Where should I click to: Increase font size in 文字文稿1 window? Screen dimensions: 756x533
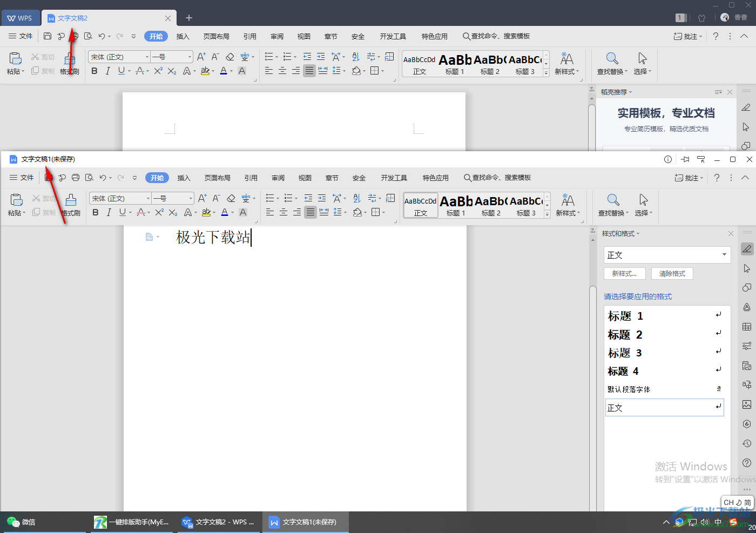(x=202, y=198)
